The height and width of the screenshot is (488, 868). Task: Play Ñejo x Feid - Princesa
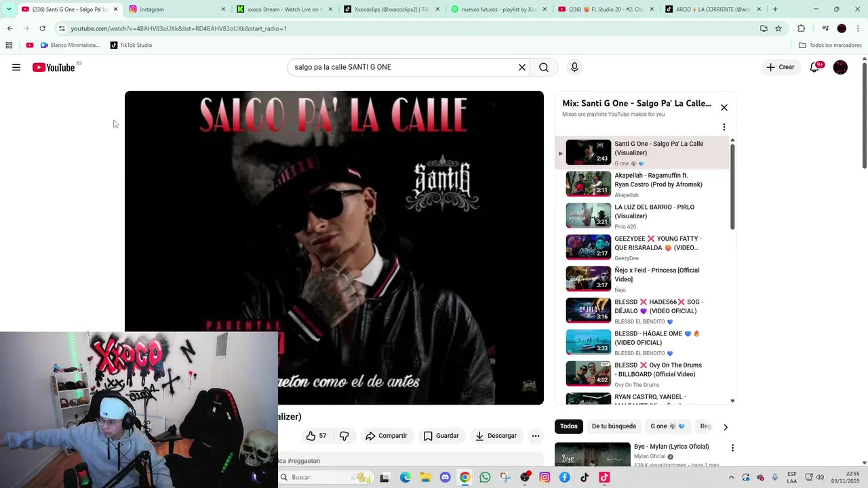click(x=642, y=279)
